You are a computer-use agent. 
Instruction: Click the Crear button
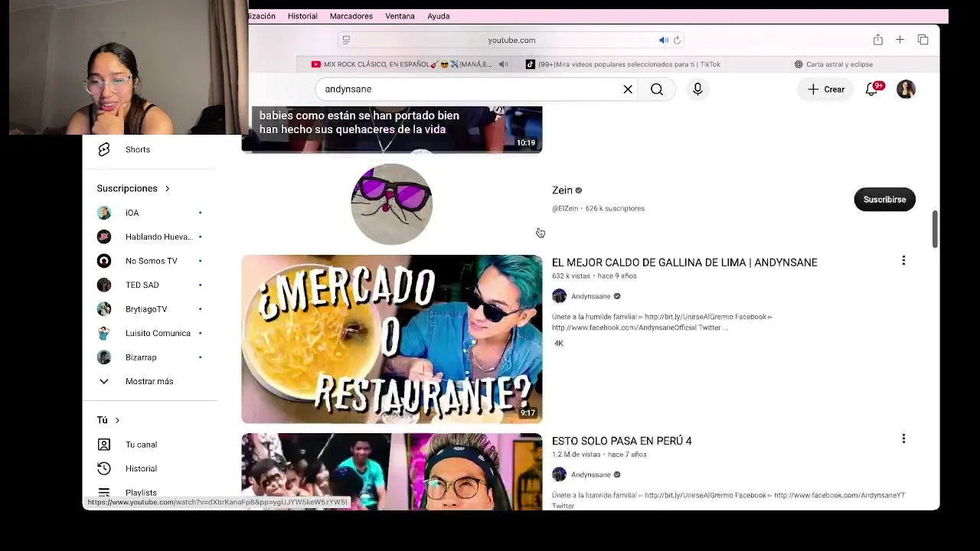click(x=826, y=90)
